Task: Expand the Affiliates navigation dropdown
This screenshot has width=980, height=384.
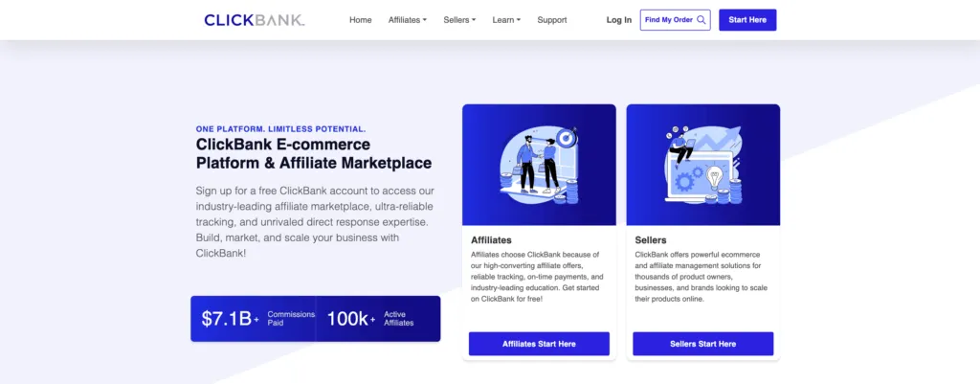Action: pos(408,20)
